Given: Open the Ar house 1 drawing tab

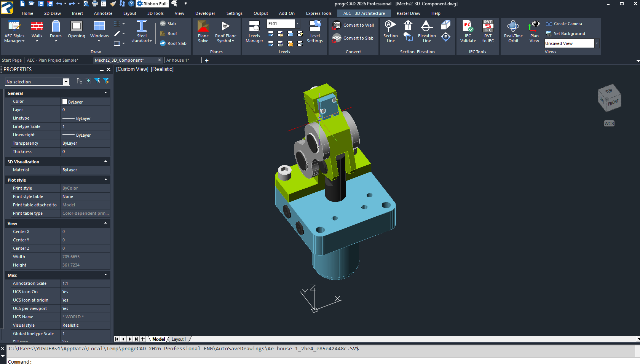Looking at the screenshot, I should 178,60.
